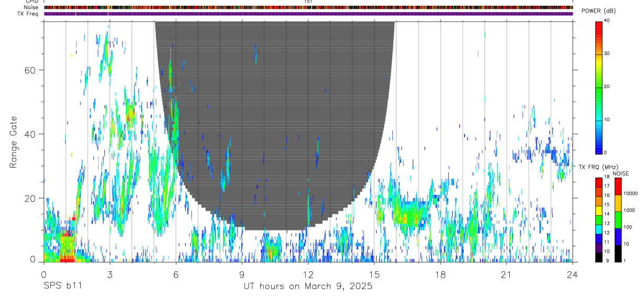This screenshot has height=297, width=644.
Task: Click the 'Noise' row label at top left
Action: coord(31,8)
